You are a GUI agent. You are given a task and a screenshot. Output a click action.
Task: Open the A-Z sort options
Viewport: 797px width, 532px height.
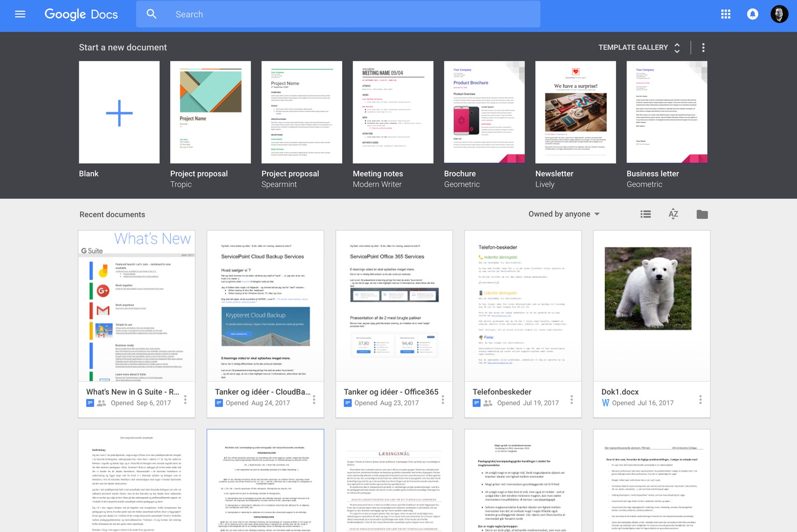[x=673, y=214]
